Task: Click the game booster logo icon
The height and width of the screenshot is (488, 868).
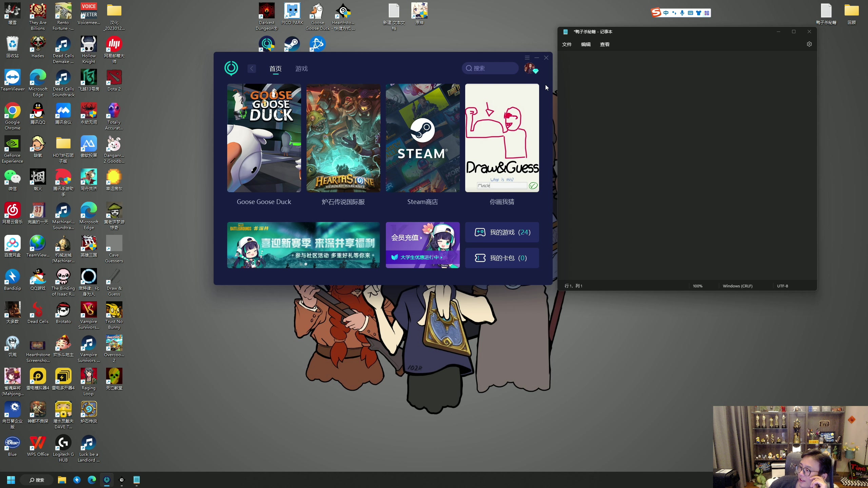Action: (x=231, y=68)
